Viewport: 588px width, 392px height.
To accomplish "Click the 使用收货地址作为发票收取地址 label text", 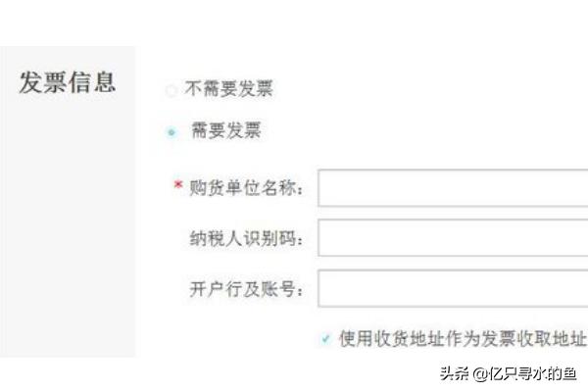I will 463,339.
